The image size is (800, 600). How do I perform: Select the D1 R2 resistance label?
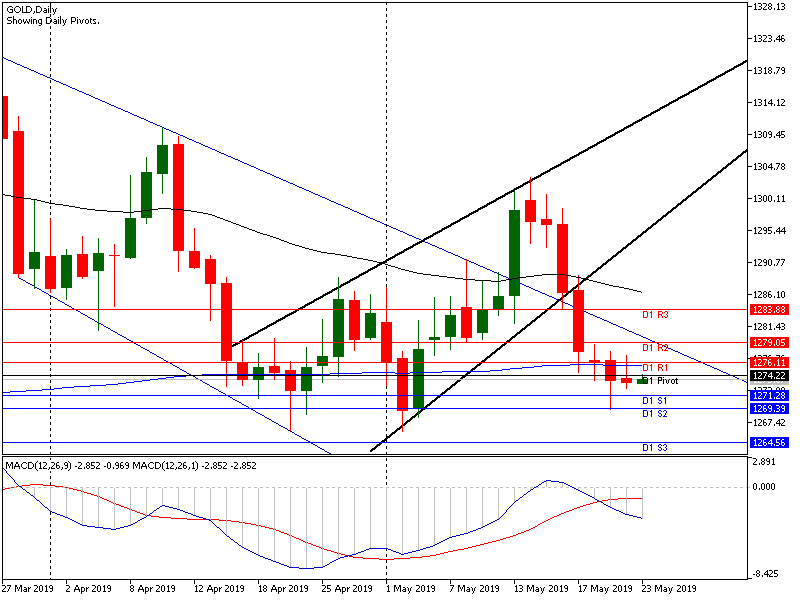pos(655,348)
